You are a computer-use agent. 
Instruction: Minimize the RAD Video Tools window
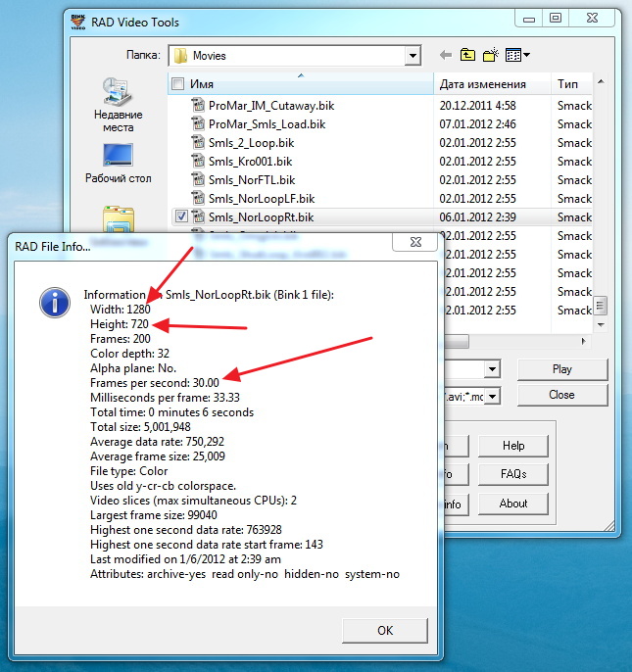[529, 18]
